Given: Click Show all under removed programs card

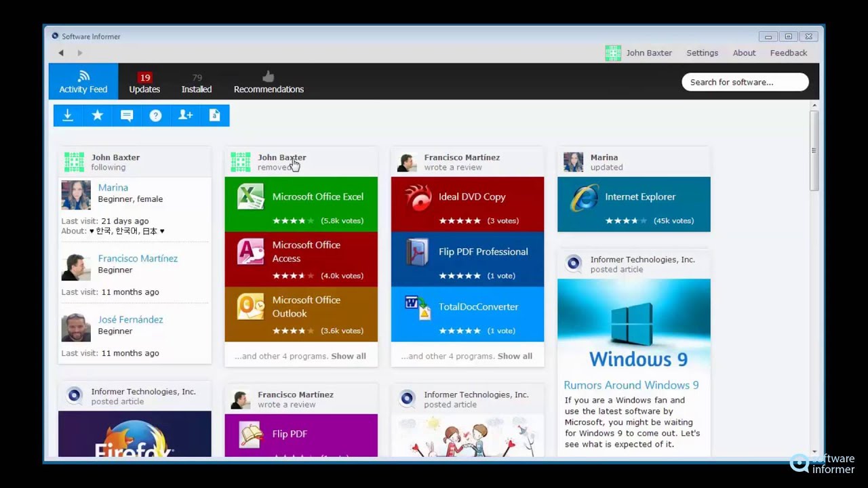Looking at the screenshot, I should point(349,356).
